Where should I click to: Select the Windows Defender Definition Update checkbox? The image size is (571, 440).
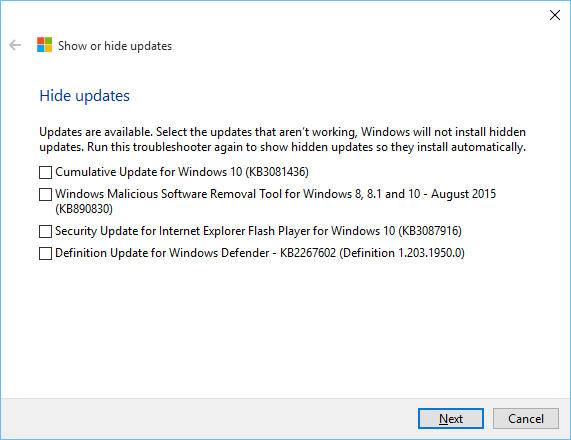click(x=45, y=253)
